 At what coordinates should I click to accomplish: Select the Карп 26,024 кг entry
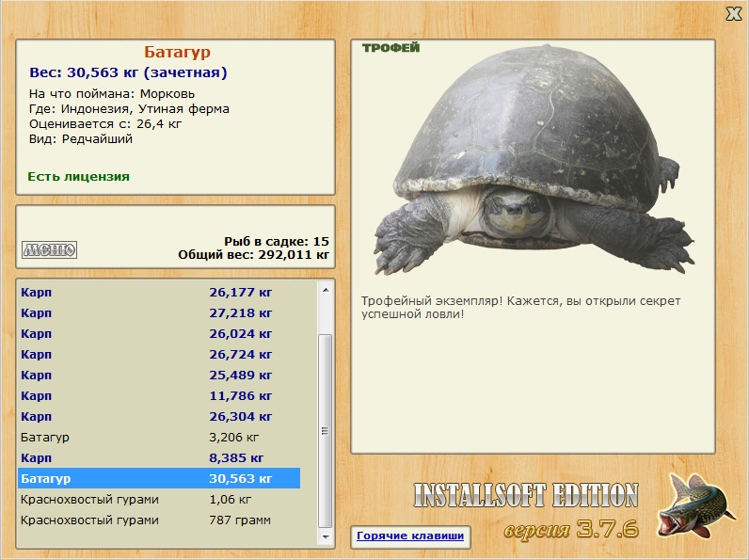click(159, 334)
